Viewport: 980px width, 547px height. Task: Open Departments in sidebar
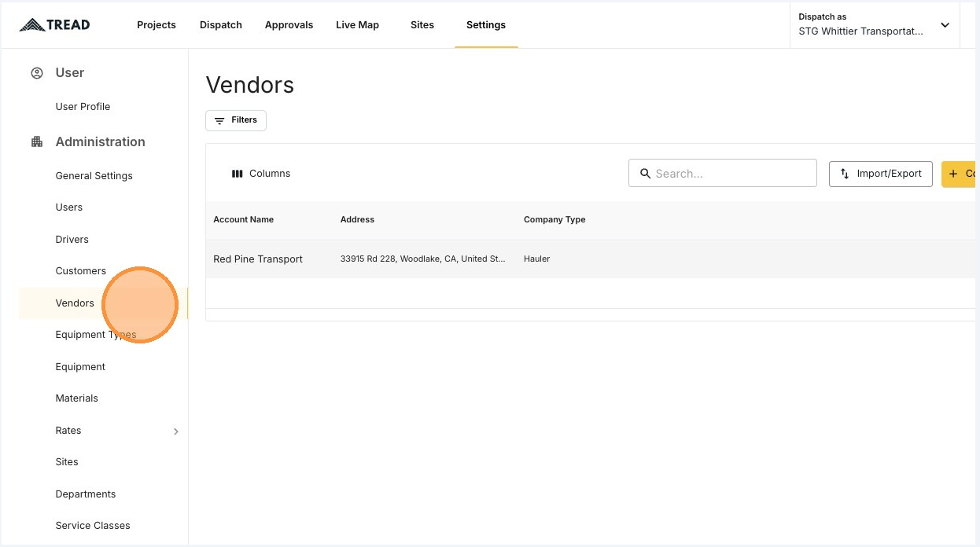coord(85,494)
